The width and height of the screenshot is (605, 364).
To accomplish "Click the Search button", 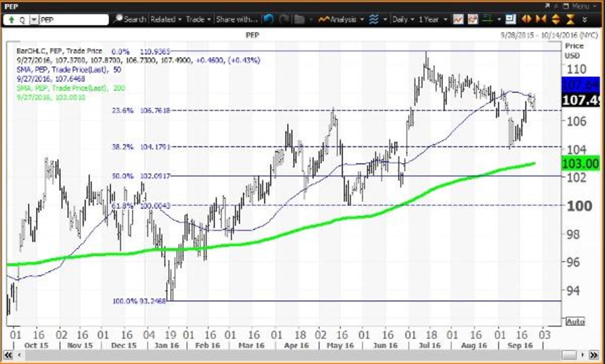I will click(130, 20).
